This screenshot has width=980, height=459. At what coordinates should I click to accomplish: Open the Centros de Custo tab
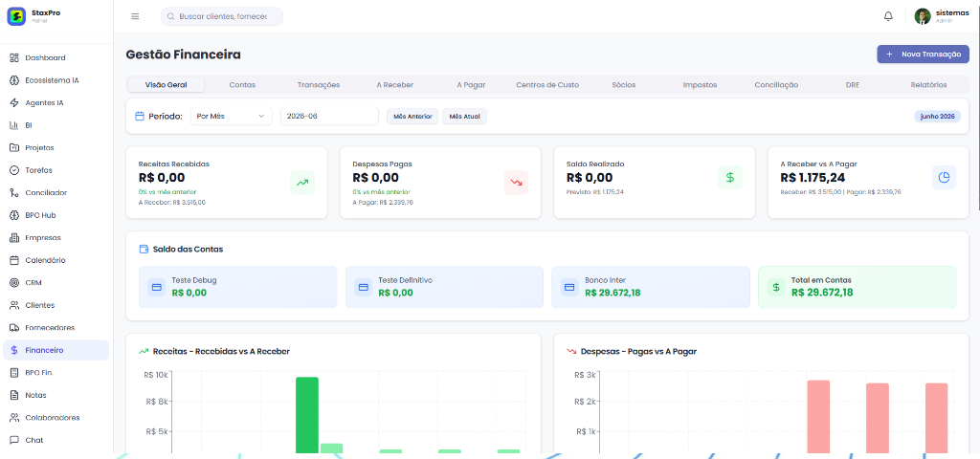coord(546,84)
